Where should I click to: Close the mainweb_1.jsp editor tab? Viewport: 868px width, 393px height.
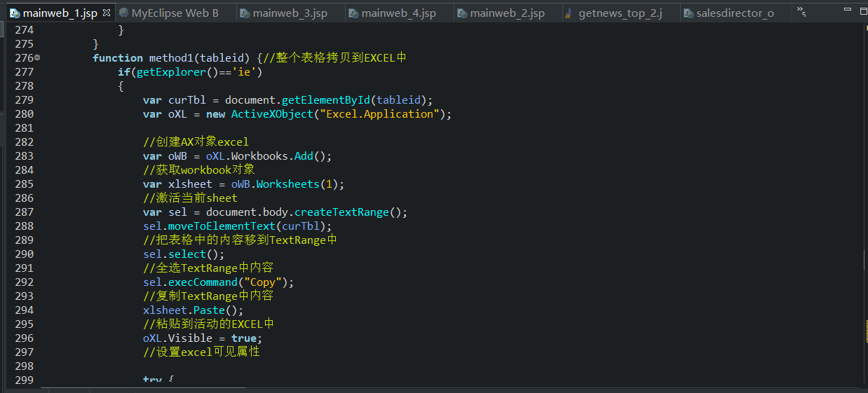(106, 13)
